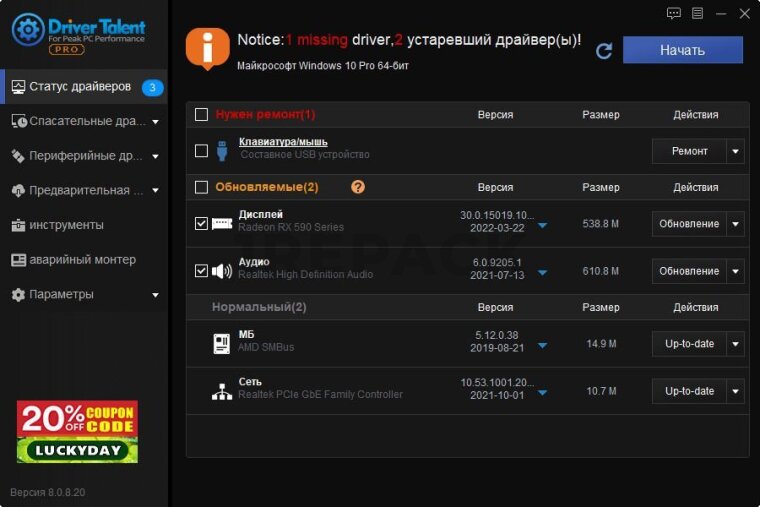Screen dimensions: 760x507
Task: Uncheck the Дисплей driver checkbox
Action: coord(201,224)
